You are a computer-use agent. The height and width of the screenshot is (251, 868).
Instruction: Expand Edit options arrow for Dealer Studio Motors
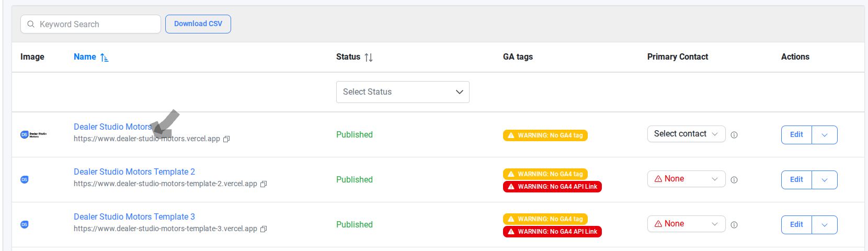[x=825, y=135]
